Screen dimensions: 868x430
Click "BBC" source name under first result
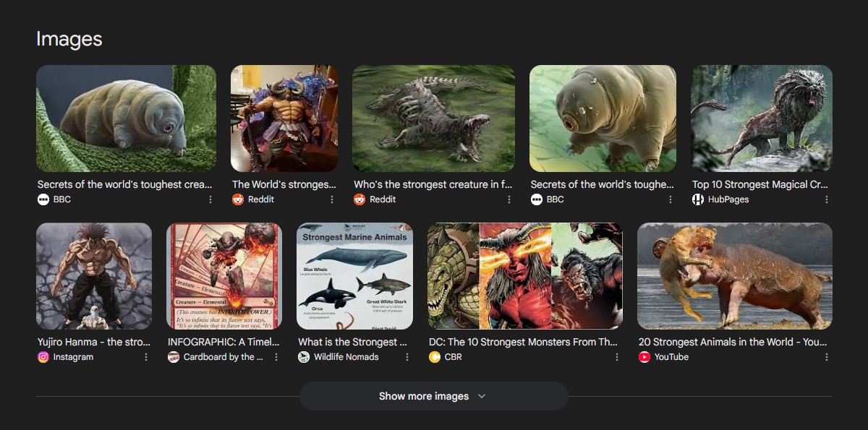(62, 199)
